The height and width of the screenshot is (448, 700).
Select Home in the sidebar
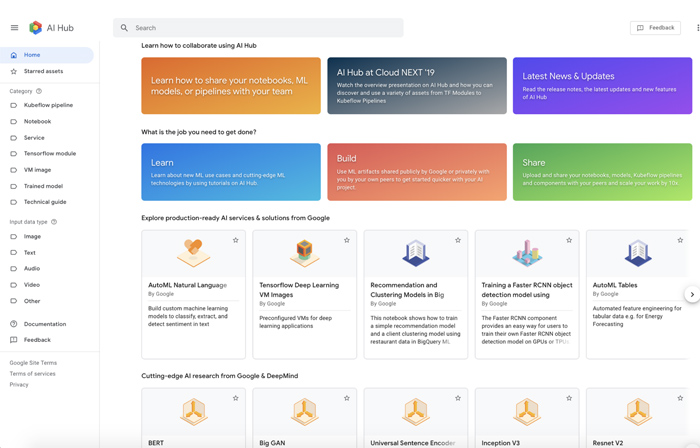click(x=32, y=55)
